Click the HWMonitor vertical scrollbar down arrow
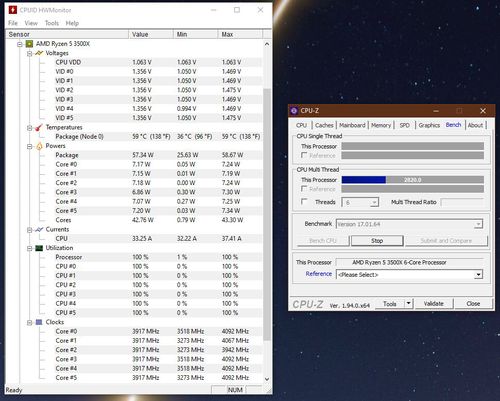The height and width of the screenshot is (401, 500). (267, 379)
